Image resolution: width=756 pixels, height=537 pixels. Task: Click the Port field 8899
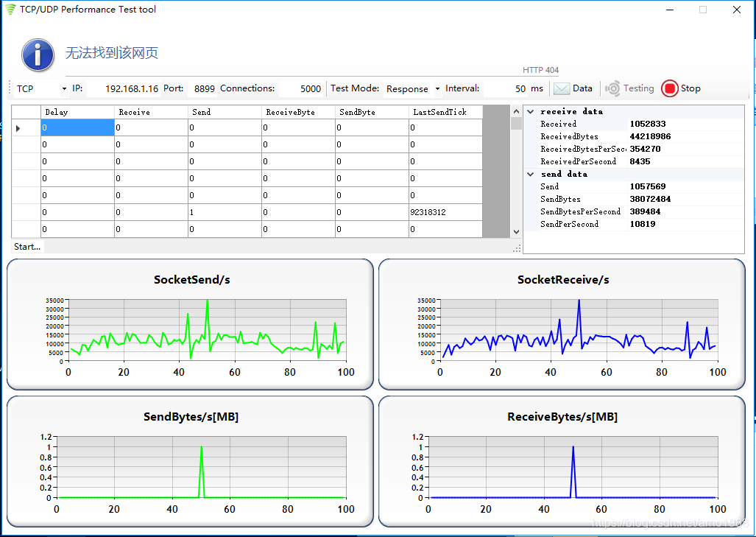(x=202, y=89)
